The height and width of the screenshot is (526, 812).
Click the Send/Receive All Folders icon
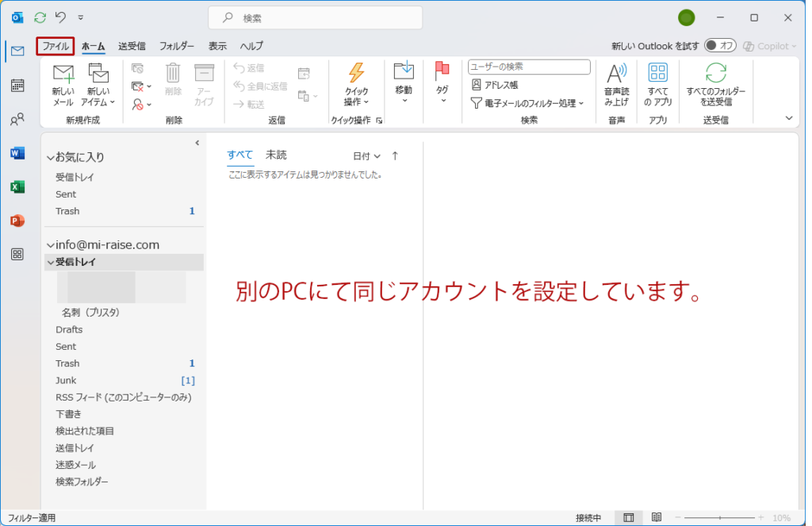[716, 75]
